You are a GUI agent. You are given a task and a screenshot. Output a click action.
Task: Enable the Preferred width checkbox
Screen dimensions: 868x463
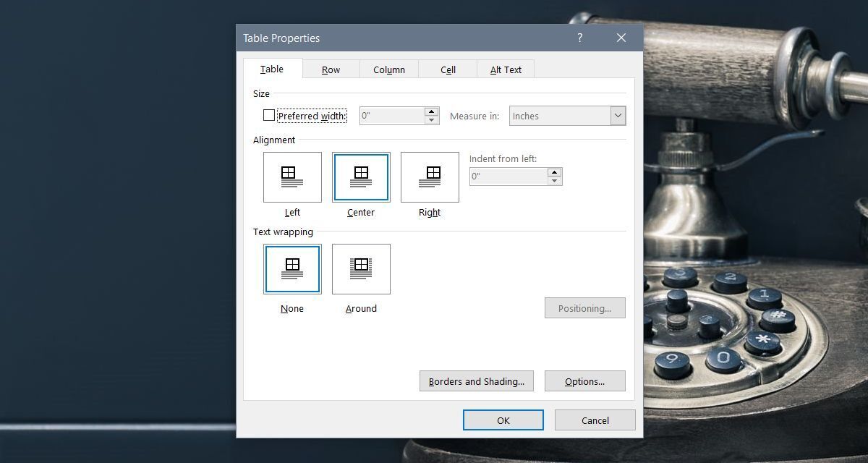(269, 116)
